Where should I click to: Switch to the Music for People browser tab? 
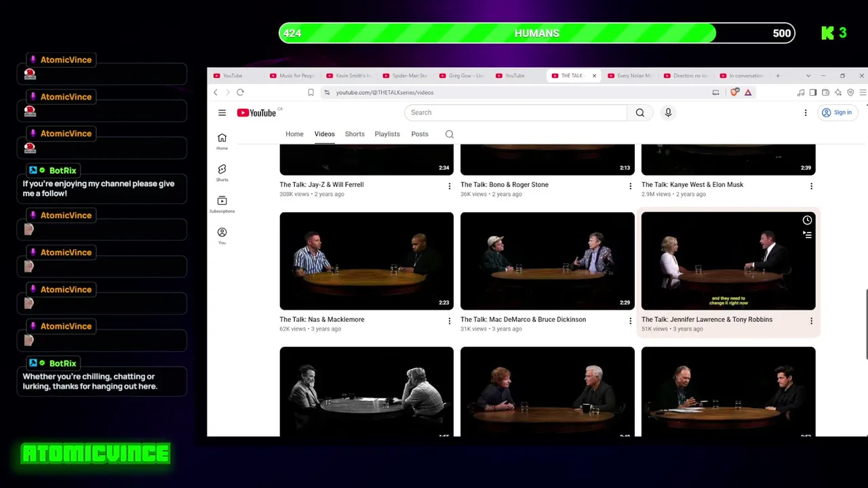point(292,76)
